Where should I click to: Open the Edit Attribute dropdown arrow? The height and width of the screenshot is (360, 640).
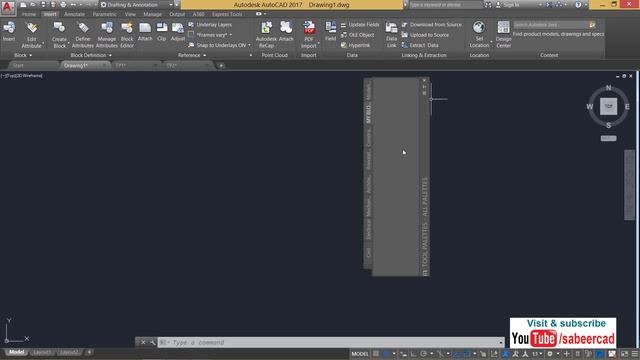pos(43,43)
